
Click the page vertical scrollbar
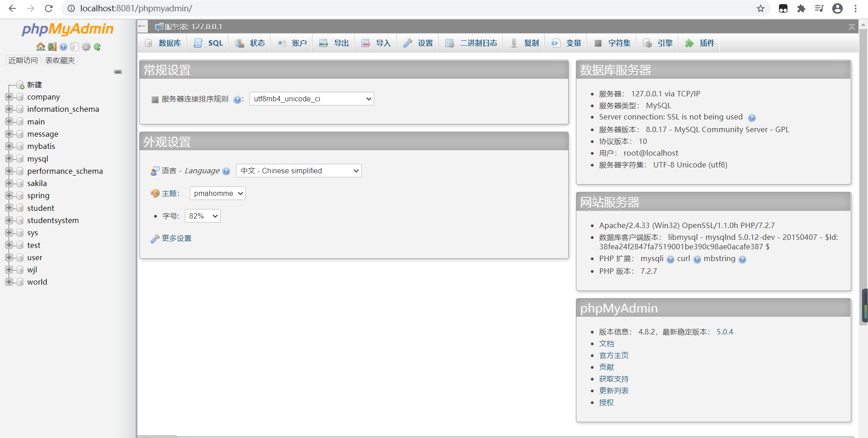863,176
